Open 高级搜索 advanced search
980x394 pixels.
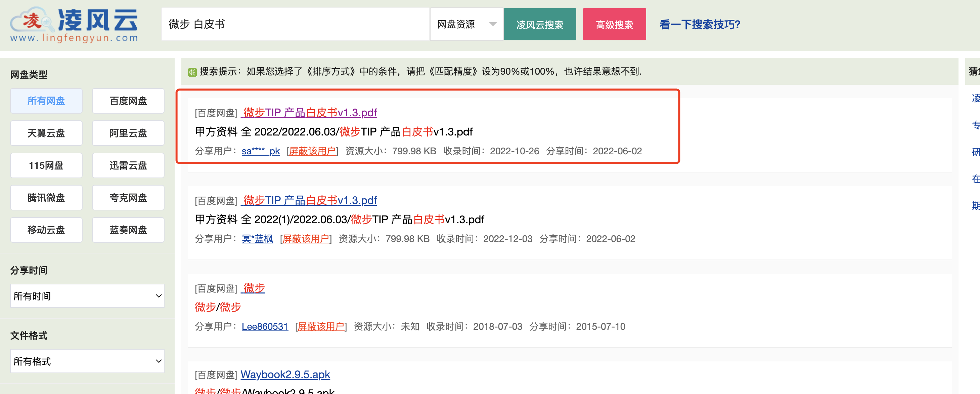pyautogui.click(x=614, y=24)
